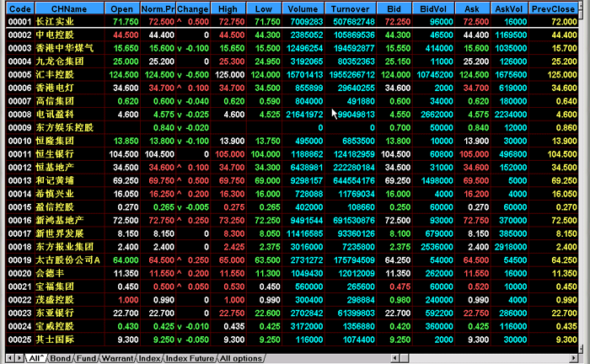Image resolution: width=590 pixels, height=364 pixels.
Task: Select stock name 太古股份公司A
Action: (67, 260)
